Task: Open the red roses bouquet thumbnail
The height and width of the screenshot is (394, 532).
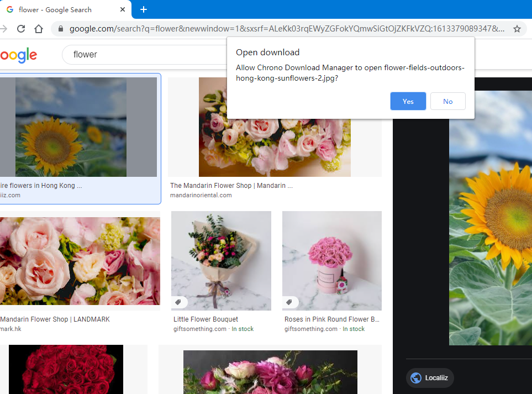Action: [x=66, y=369]
